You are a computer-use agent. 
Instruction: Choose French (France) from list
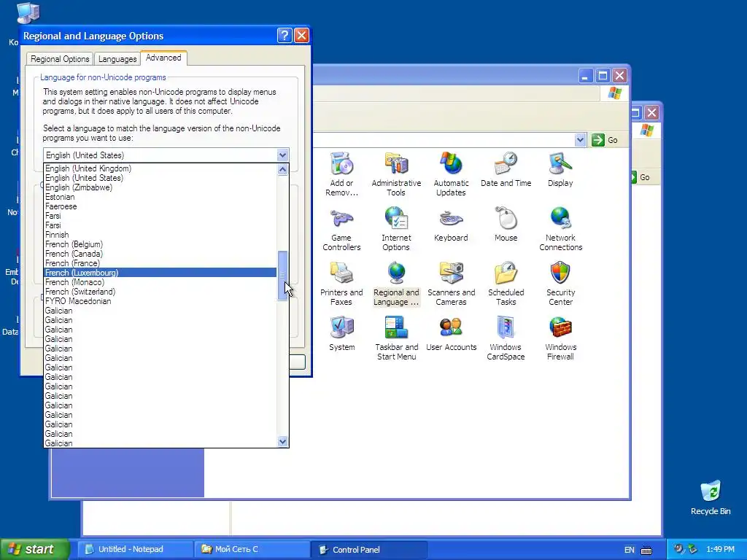(160, 263)
